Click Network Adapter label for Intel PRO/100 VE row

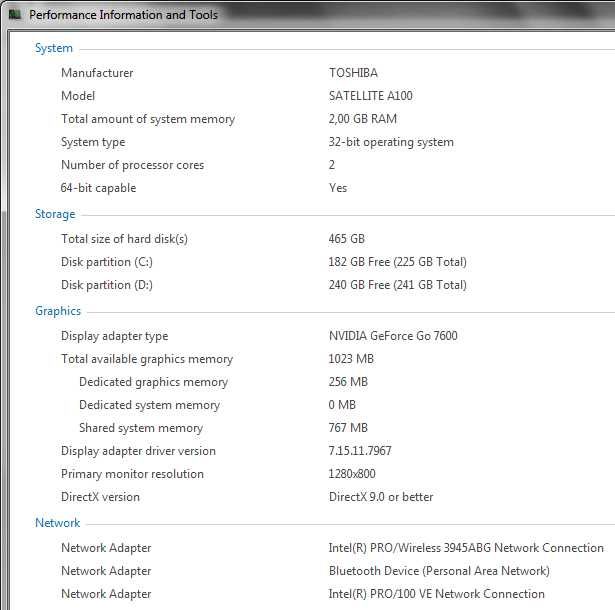[x=106, y=594]
